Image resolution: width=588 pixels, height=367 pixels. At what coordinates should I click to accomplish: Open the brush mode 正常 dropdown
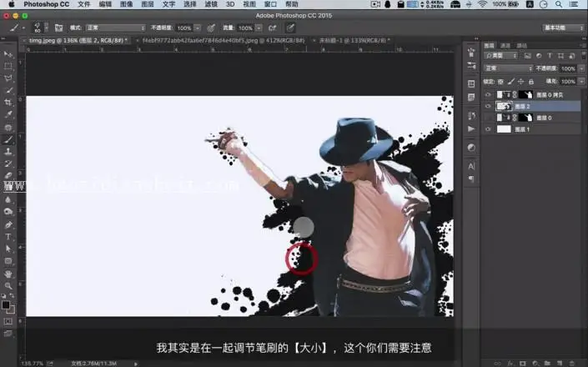[115, 28]
